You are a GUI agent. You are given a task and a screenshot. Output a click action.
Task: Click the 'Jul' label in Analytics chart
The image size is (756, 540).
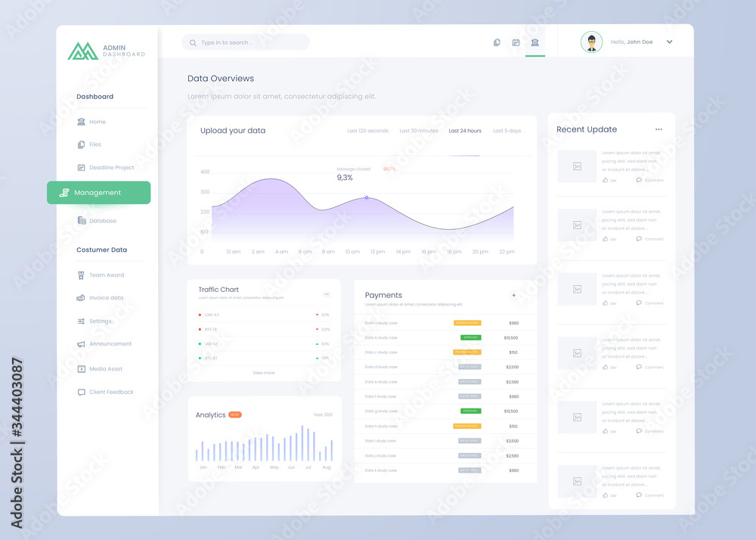point(308,467)
